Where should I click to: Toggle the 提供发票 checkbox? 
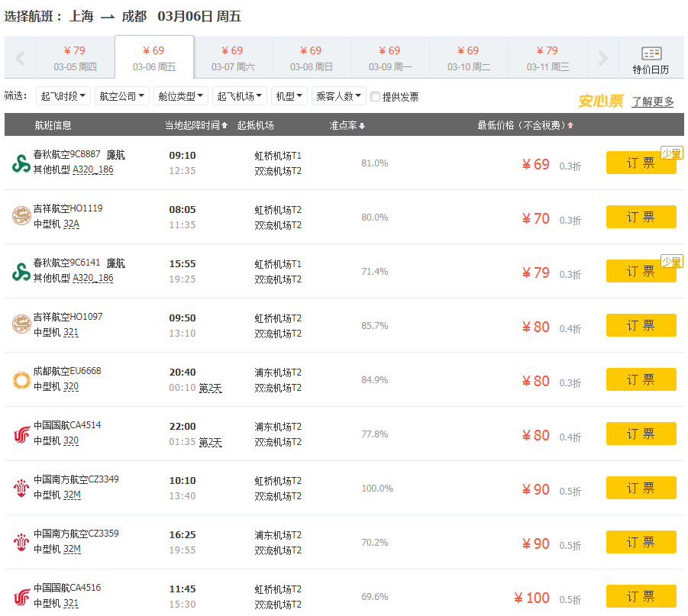(x=375, y=96)
